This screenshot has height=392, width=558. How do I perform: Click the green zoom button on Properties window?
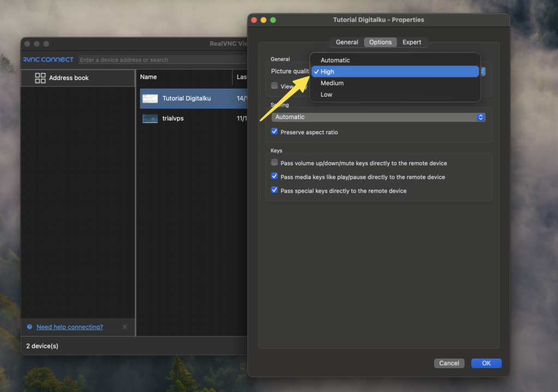tap(273, 20)
